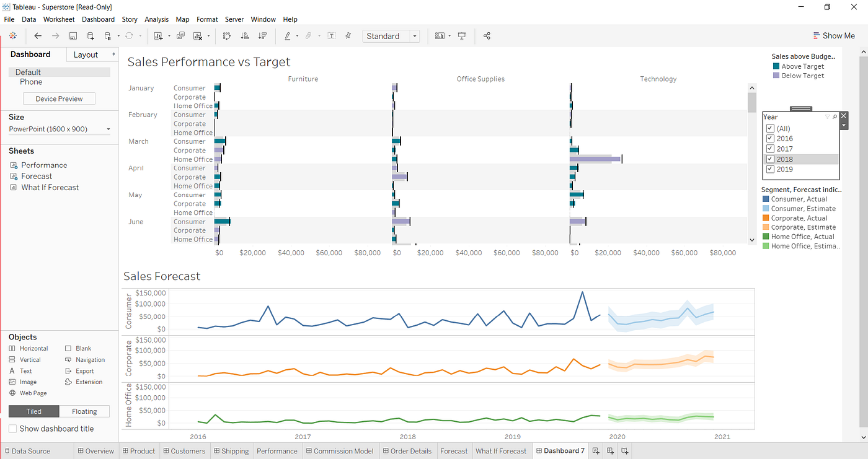Viewport: 868px width, 459px height.
Task: Click the Save toolbar icon
Action: tap(73, 36)
